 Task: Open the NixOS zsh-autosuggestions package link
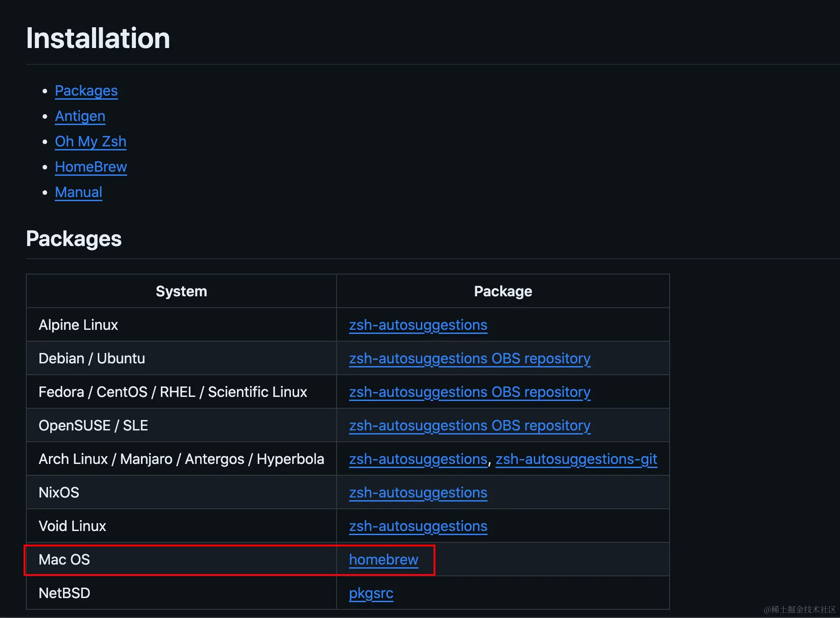tap(418, 492)
